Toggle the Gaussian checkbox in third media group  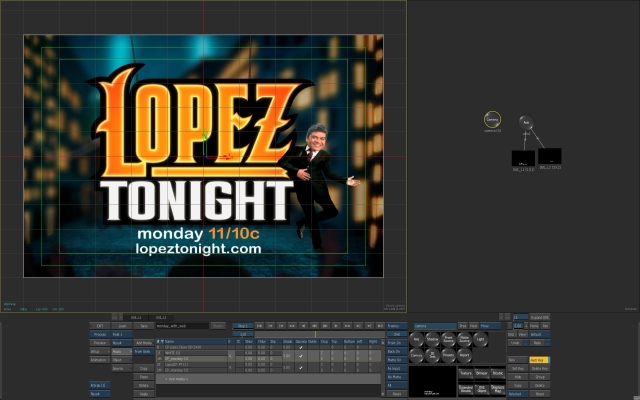(300, 367)
